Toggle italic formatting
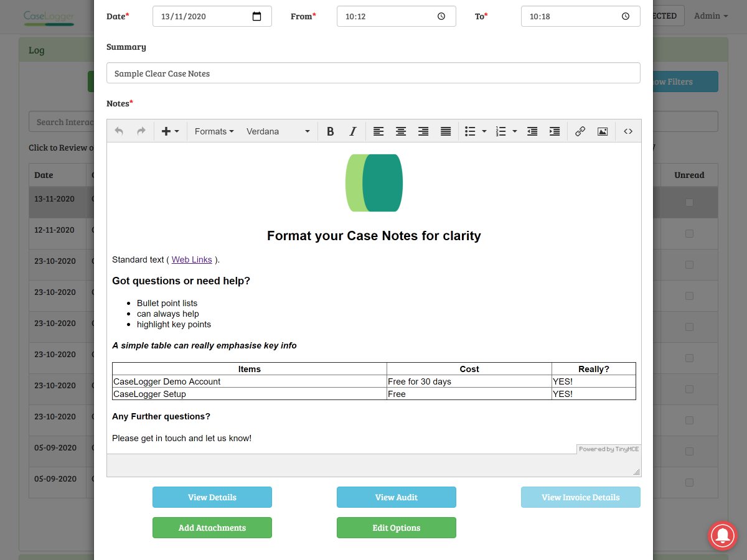747x560 pixels. (x=353, y=131)
